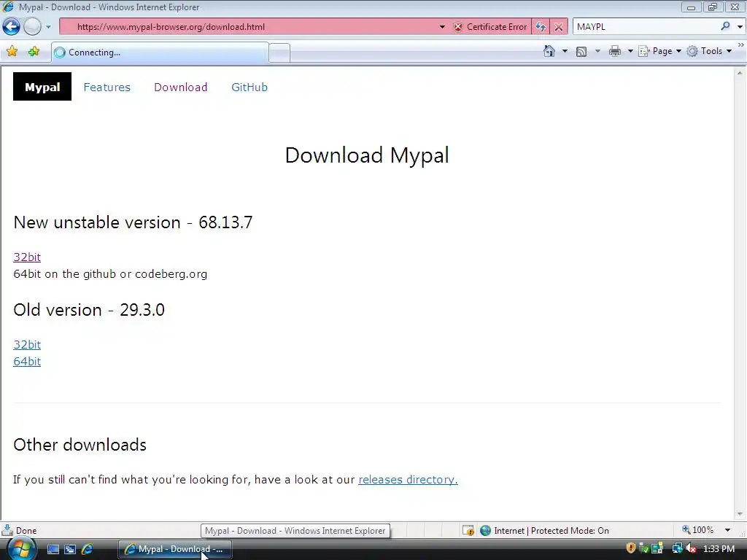Expand the command bar overflow chevron
The image size is (747, 560).
741,44
